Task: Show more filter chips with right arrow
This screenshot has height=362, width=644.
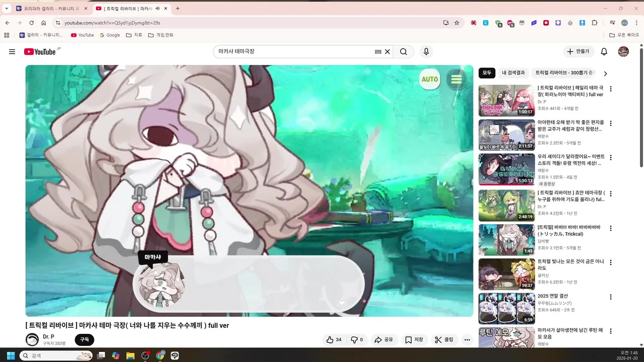Action: click(x=605, y=73)
